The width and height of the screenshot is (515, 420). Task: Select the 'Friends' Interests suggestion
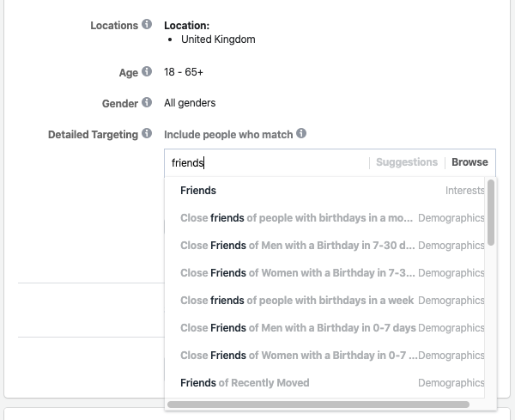click(x=198, y=191)
